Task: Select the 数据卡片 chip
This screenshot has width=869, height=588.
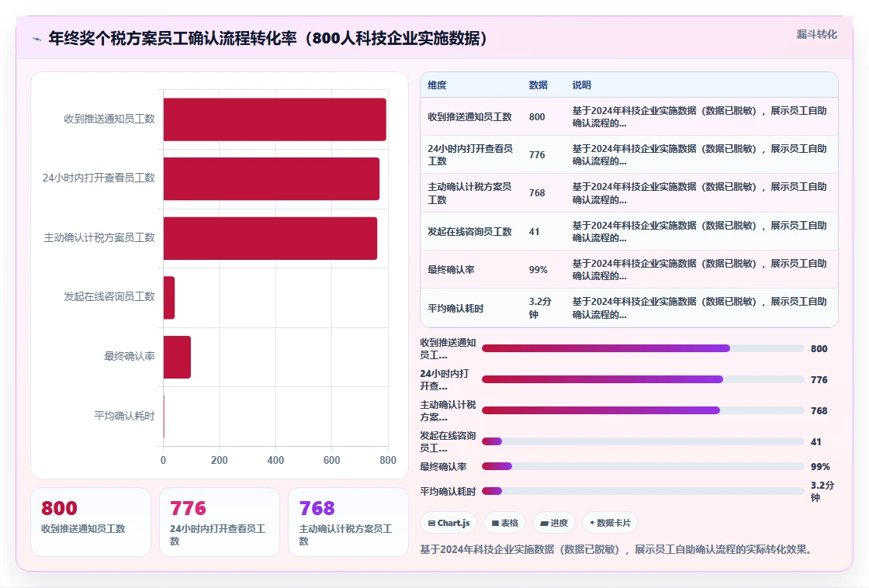Action: point(610,523)
